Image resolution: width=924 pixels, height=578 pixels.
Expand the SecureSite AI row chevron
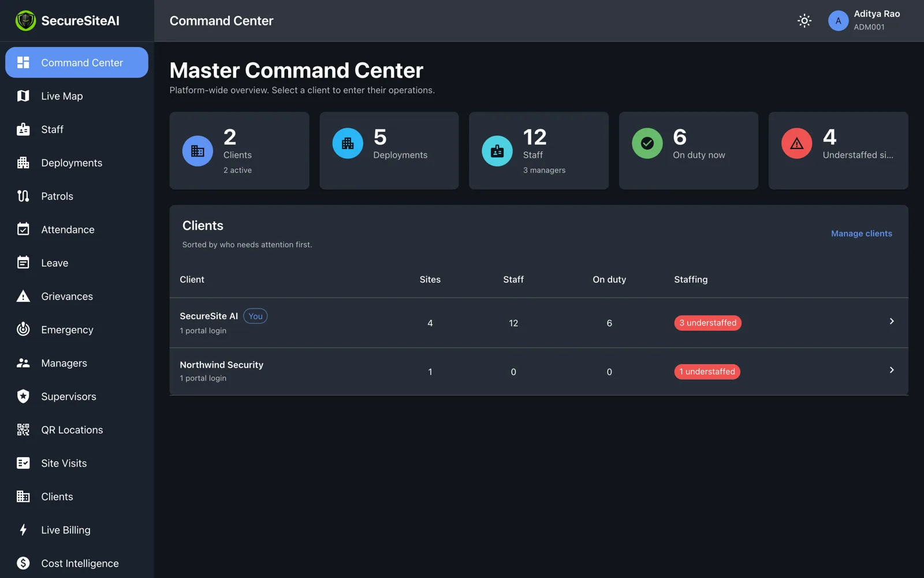tap(892, 321)
